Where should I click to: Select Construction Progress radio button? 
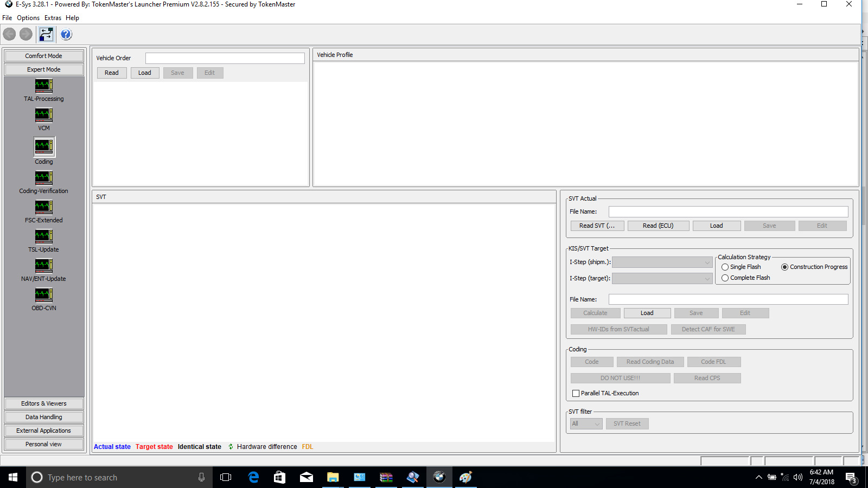(x=784, y=267)
